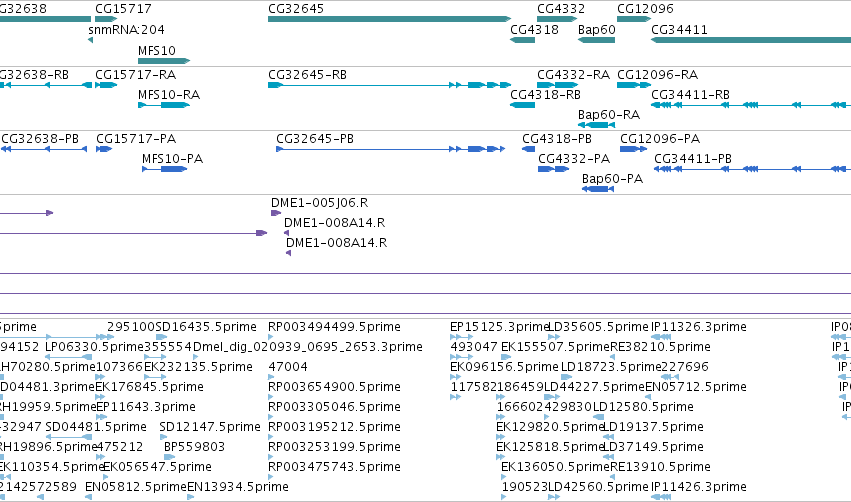The width and height of the screenshot is (851, 502).
Task: Select the CG12096-RA transcript label
Action: click(658, 74)
